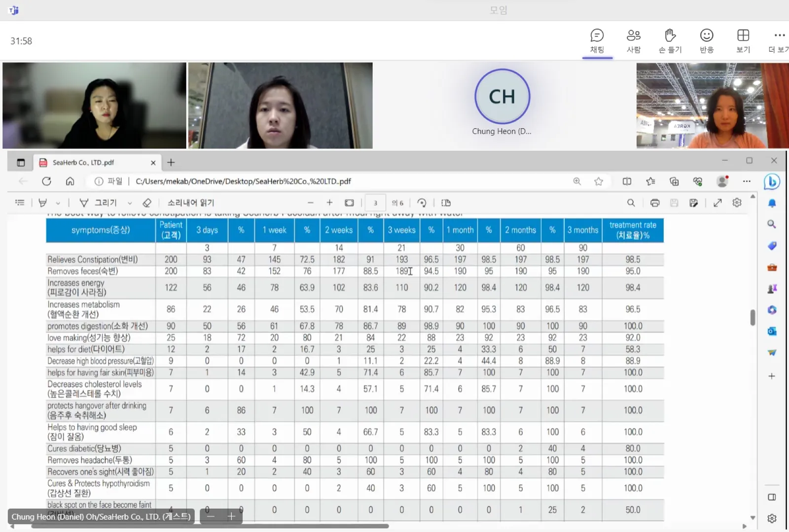
Task: Open a new browser tab
Action: coord(171,162)
